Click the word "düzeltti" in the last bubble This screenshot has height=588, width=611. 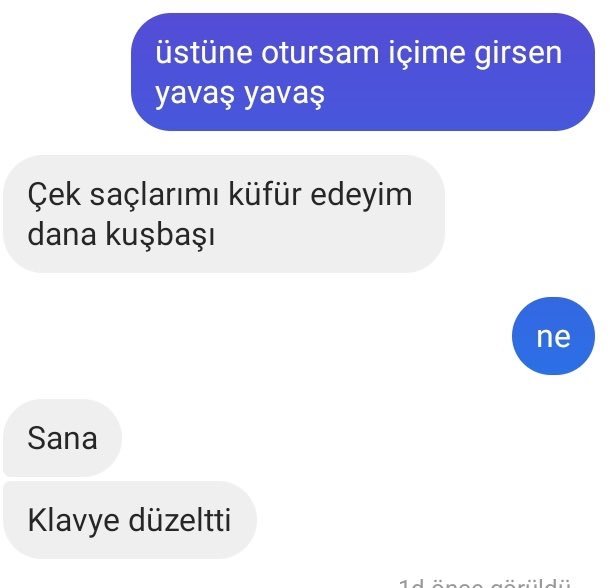[x=180, y=520]
